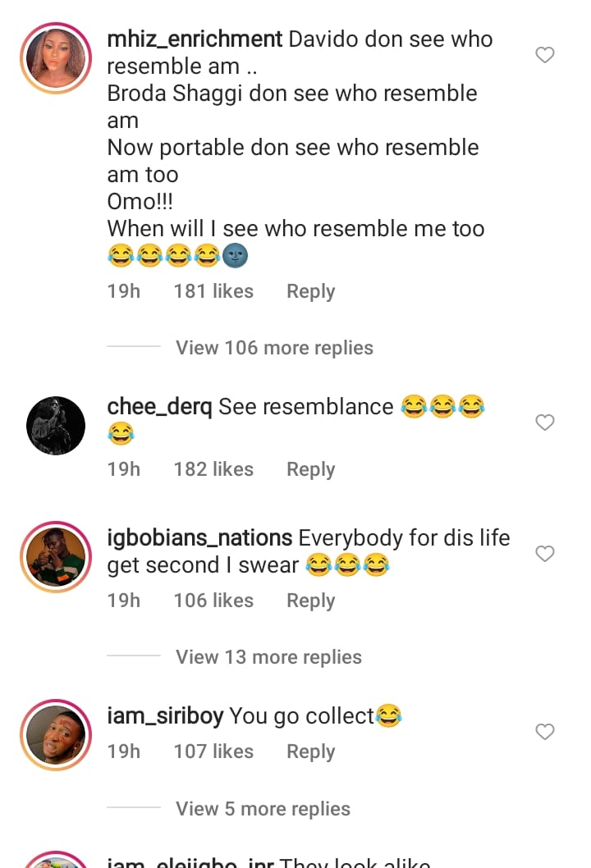Like the igbobians_nations comment
Screen dimensions: 591x868
point(545,554)
